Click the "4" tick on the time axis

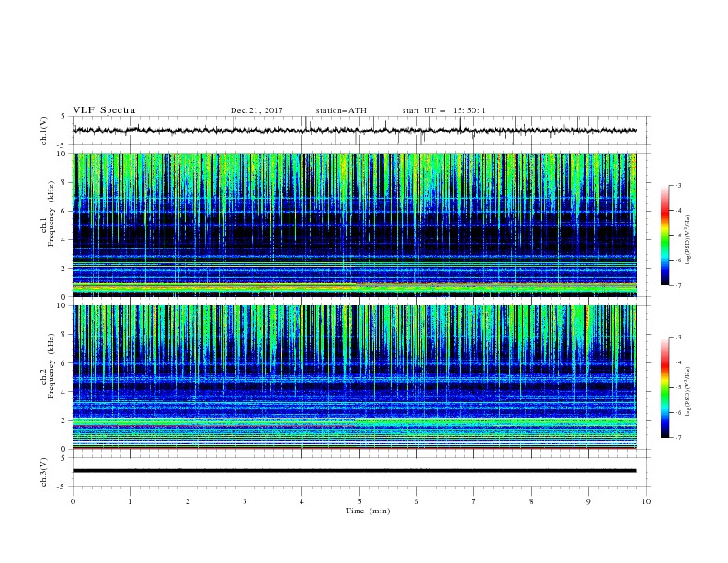[x=301, y=501]
